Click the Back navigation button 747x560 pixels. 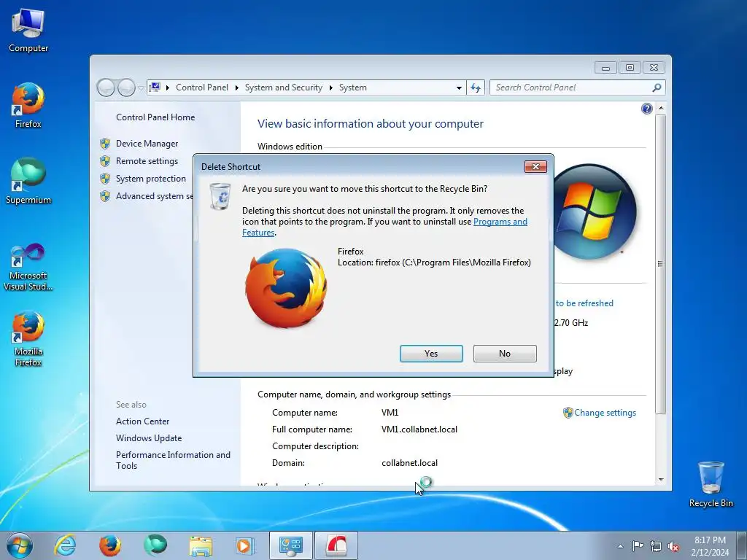tap(106, 87)
